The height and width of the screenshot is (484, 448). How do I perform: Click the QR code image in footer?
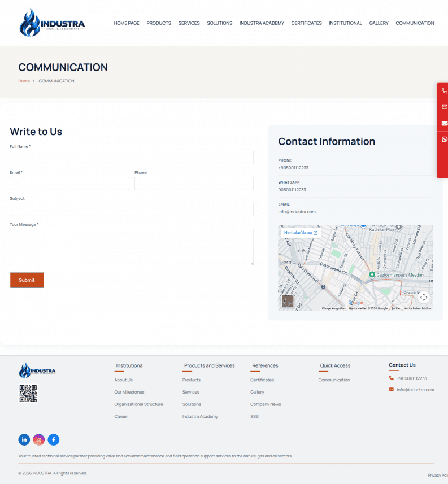point(28,393)
